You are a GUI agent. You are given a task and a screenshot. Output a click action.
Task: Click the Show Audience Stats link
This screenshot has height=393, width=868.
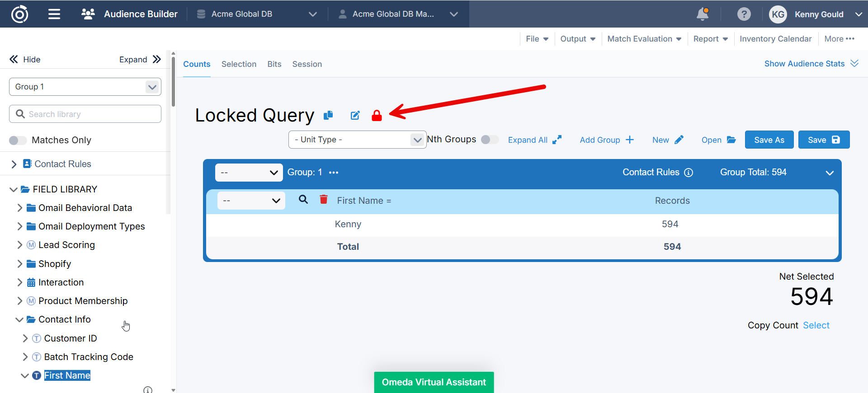[804, 64]
